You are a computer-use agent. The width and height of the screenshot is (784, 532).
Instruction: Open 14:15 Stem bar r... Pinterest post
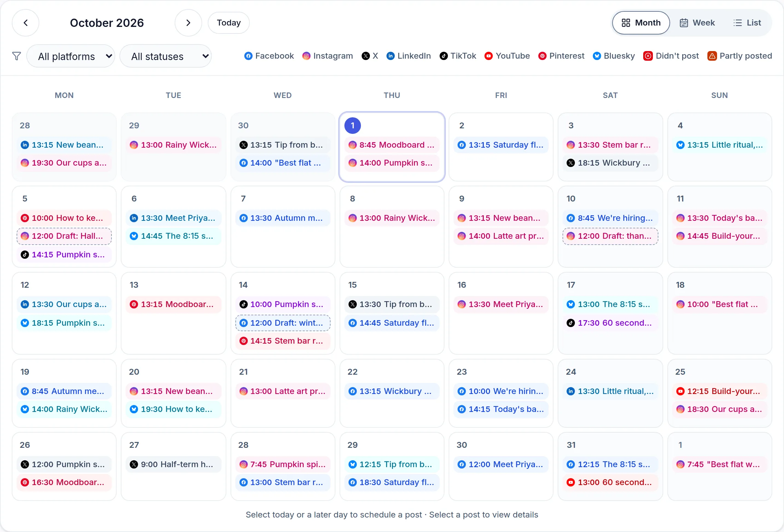coord(283,341)
